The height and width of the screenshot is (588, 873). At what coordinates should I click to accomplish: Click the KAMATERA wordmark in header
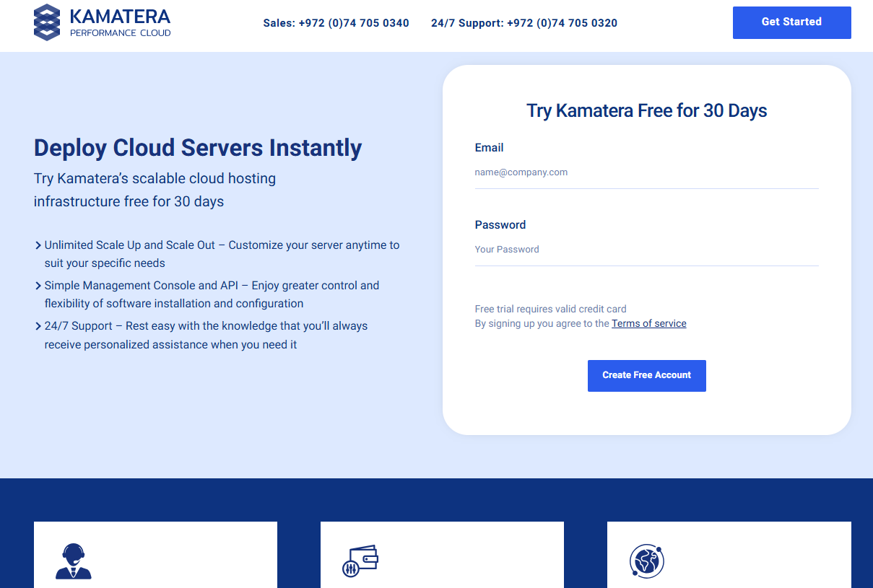click(x=120, y=17)
